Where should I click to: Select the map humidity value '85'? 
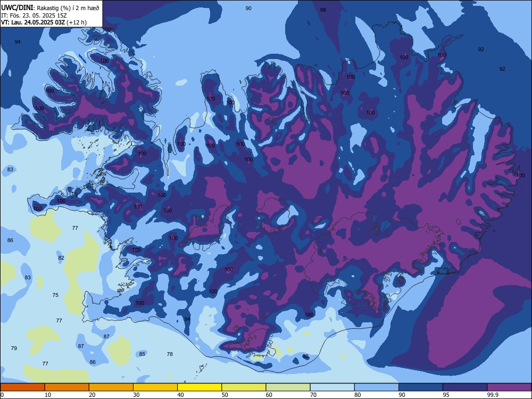(142, 354)
